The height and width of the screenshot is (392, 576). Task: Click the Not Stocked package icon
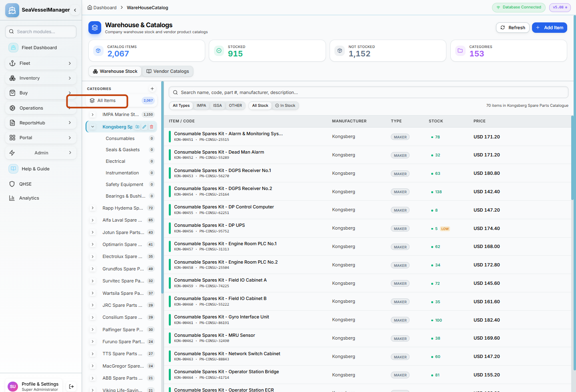coord(340,51)
